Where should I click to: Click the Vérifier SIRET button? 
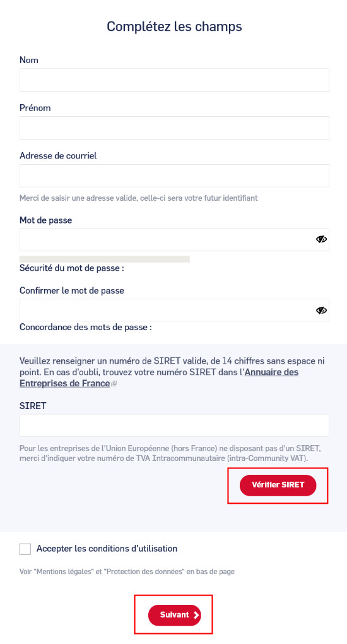[278, 485]
